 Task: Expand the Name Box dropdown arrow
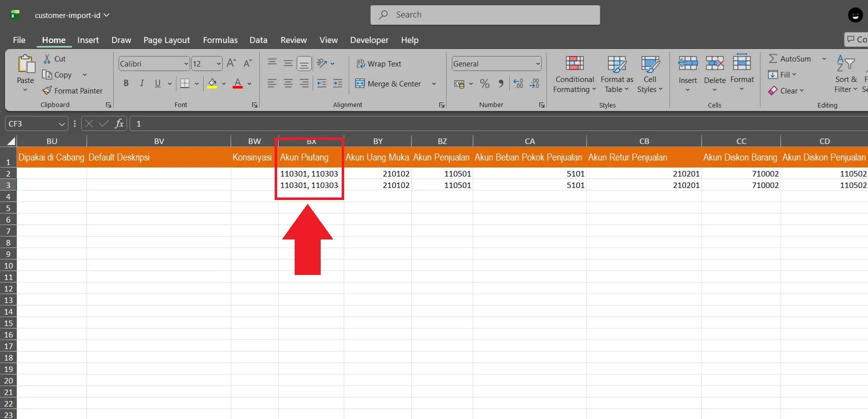click(x=62, y=124)
